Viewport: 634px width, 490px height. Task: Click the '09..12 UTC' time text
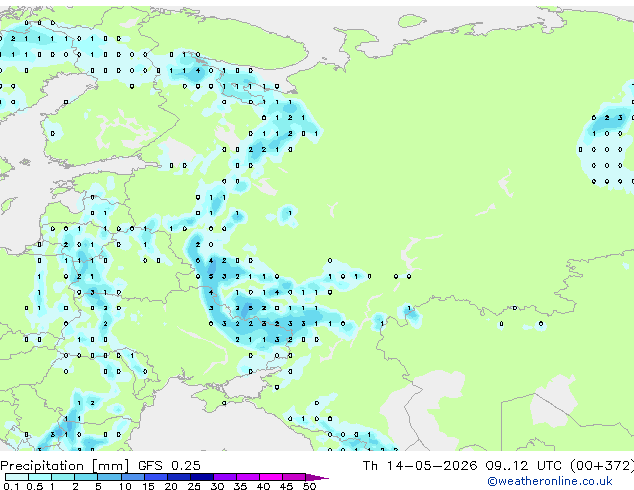(x=524, y=466)
